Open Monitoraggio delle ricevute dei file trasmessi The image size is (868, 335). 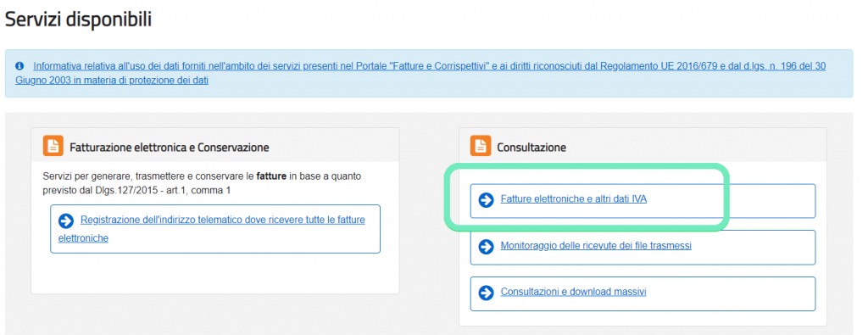596,245
